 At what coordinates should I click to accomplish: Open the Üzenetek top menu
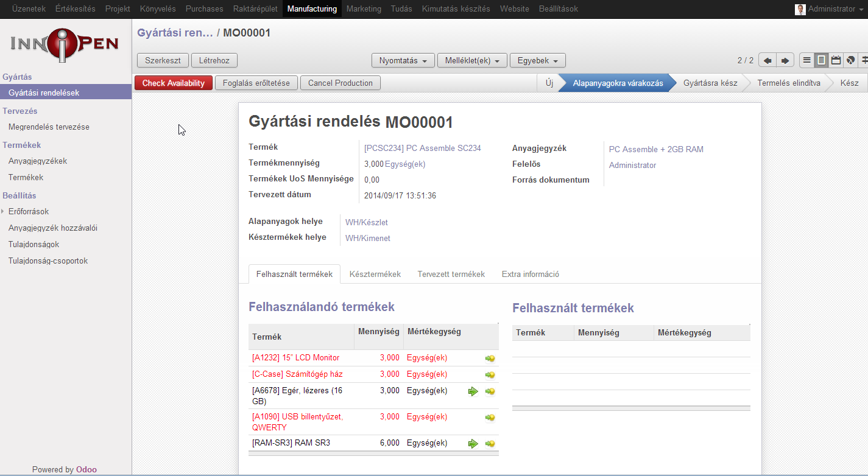pyautogui.click(x=29, y=9)
